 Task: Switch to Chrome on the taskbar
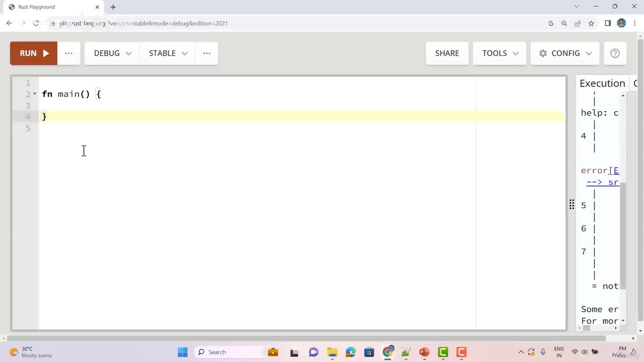(388, 352)
